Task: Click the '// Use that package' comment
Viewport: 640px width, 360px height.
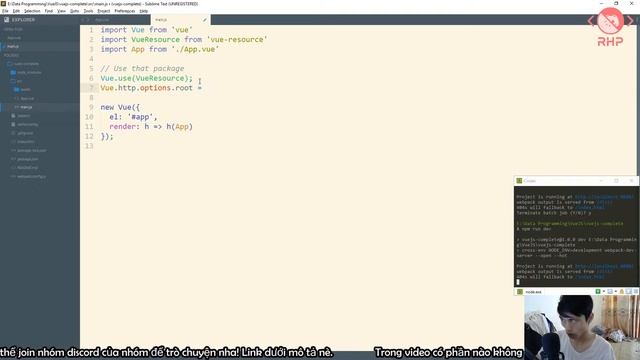Action: tap(142, 69)
